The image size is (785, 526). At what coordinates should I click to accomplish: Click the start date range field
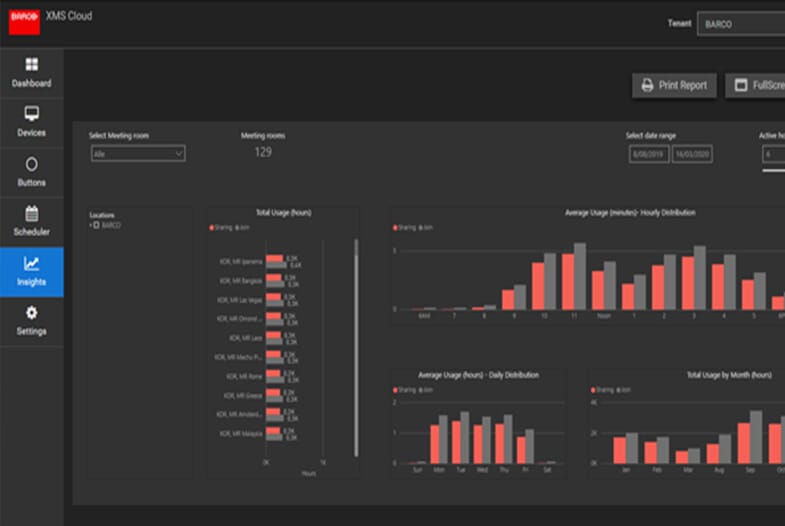tap(649, 155)
